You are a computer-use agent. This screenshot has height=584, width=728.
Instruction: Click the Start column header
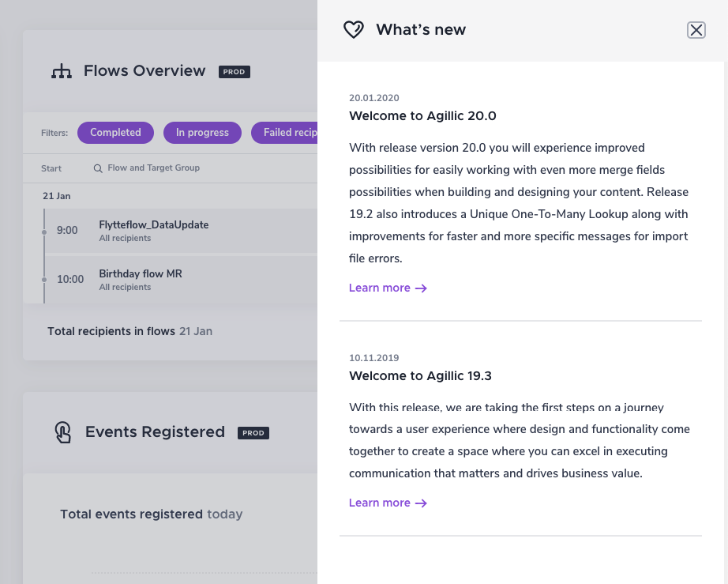point(51,168)
